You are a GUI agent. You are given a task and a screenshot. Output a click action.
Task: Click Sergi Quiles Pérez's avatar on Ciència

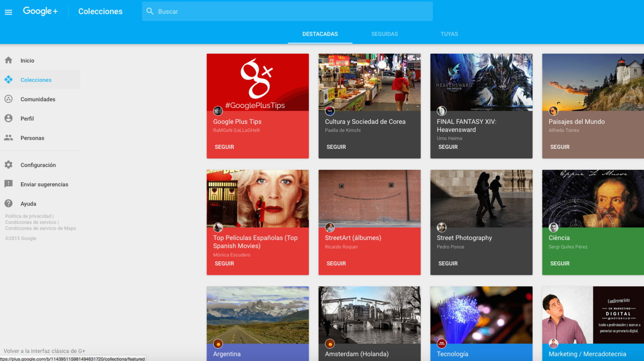tap(553, 227)
